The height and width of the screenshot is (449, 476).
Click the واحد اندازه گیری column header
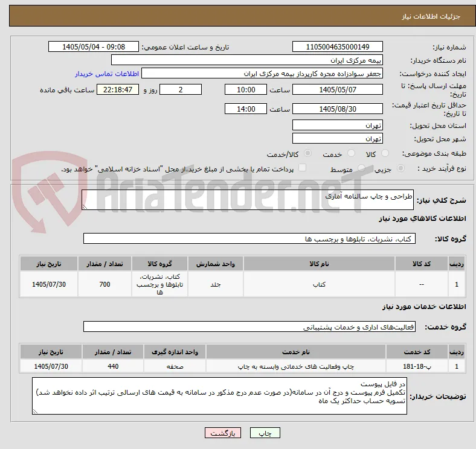pyautogui.click(x=175, y=351)
